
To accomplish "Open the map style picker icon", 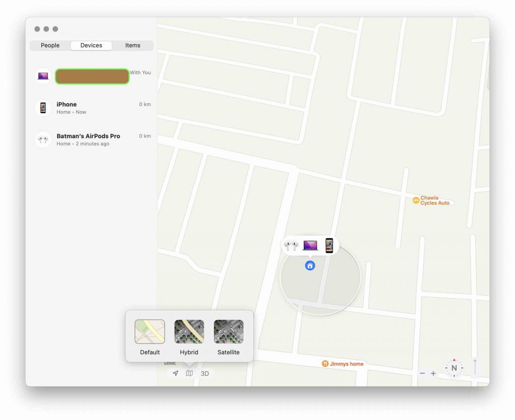I will (189, 373).
